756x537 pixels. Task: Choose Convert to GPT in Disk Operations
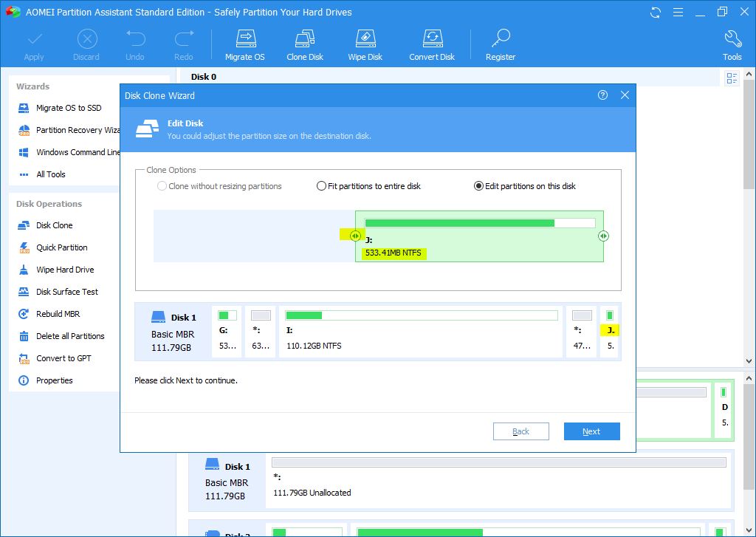click(63, 358)
